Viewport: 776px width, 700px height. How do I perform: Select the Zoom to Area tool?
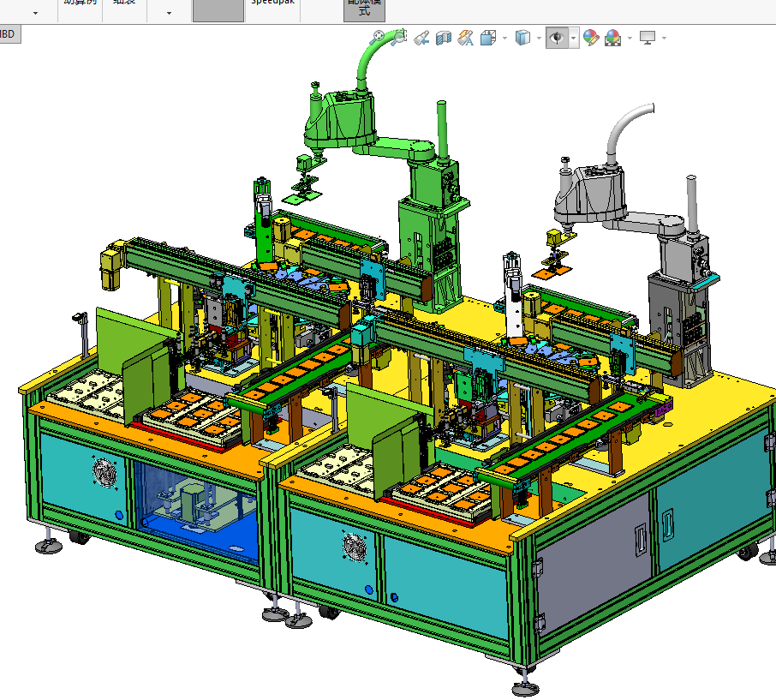(399, 38)
